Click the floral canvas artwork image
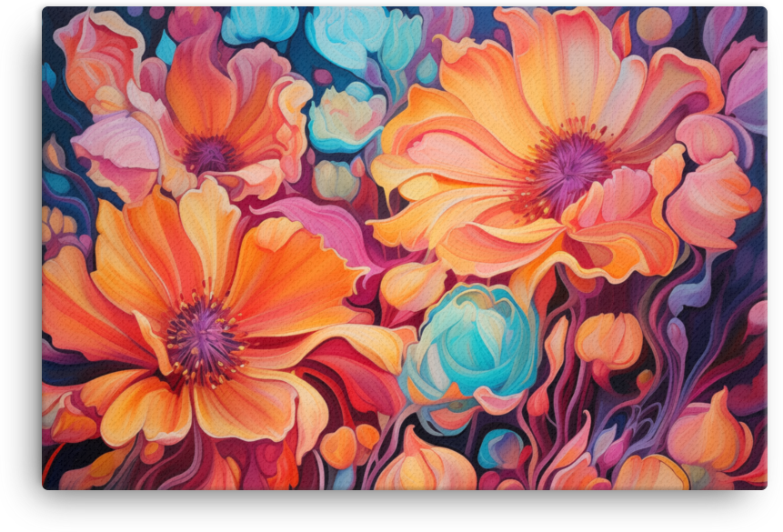Image resolution: width=783 pixels, height=532 pixels. pos(405,247)
